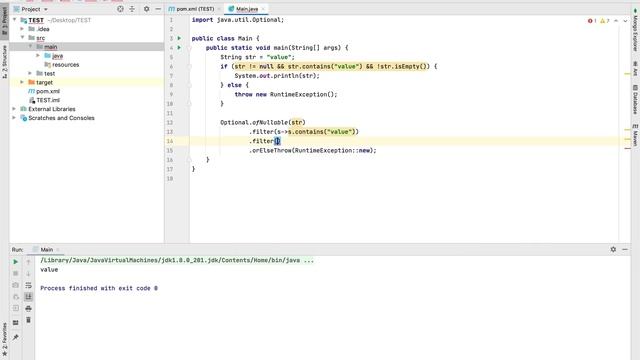Expand the target folder
Viewport: 640px width, 360px height.
(x=22, y=82)
